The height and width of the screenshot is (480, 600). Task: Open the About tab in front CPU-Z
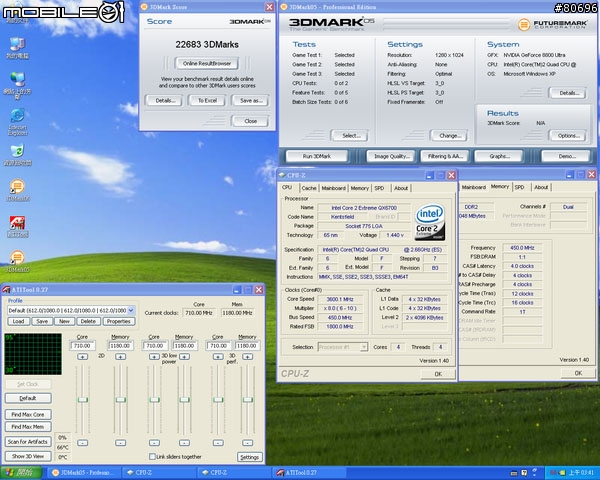pos(401,188)
